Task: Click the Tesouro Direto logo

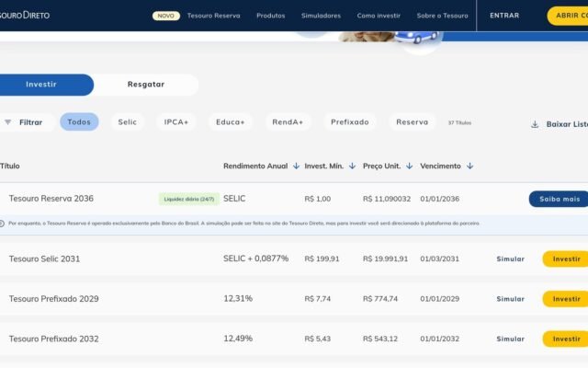Action: [25, 16]
